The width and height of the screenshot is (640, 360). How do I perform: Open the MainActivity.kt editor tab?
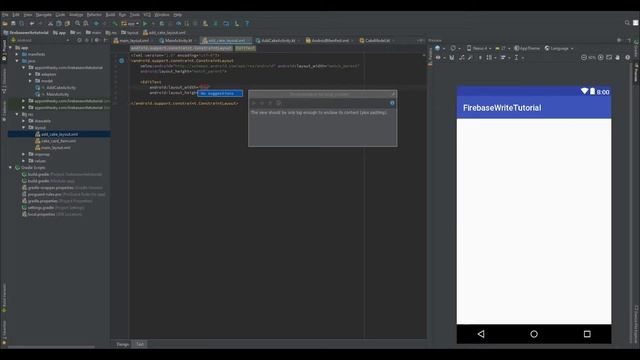(178, 40)
